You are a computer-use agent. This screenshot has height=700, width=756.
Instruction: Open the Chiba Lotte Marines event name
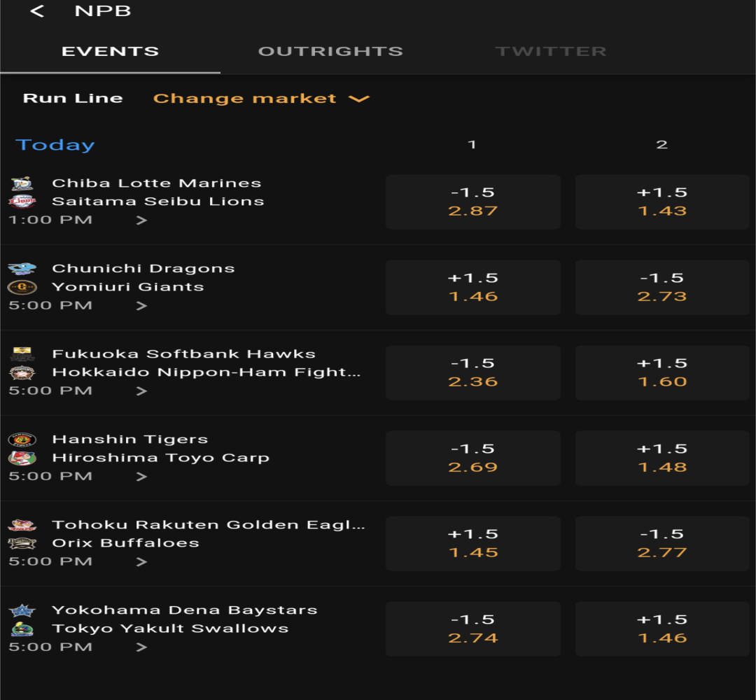tap(157, 183)
